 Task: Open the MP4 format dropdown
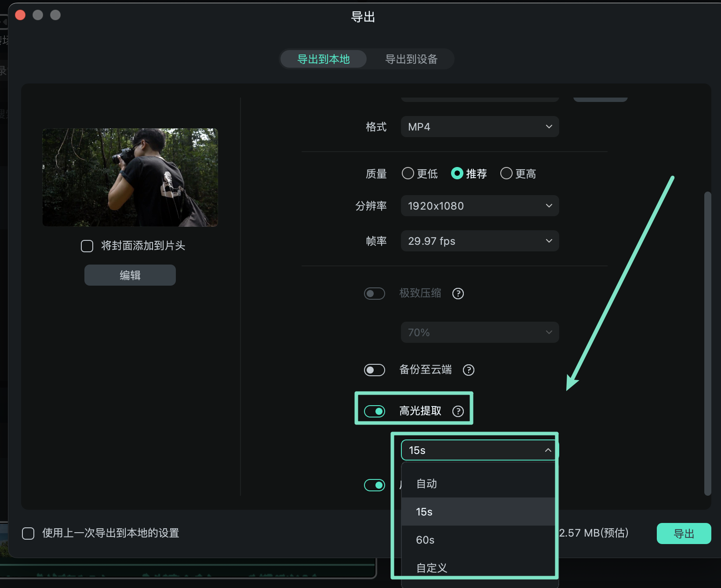click(x=479, y=127)
